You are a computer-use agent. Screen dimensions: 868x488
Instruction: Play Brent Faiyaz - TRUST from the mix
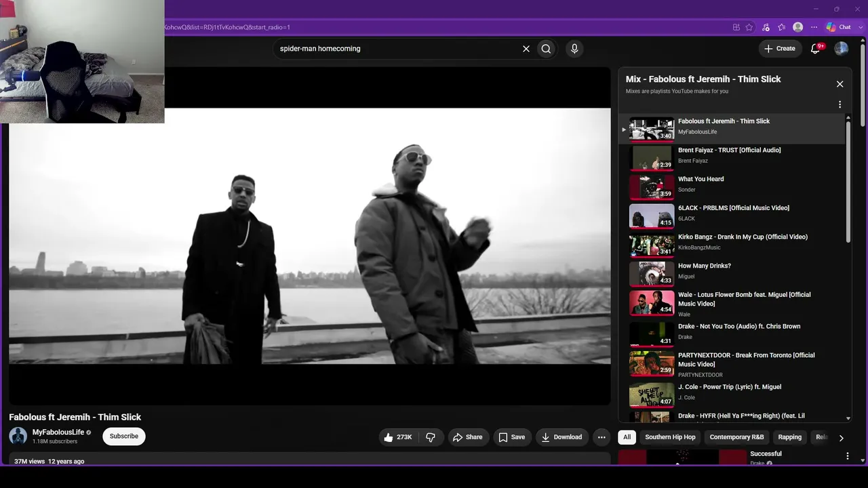tap(733, 157)
